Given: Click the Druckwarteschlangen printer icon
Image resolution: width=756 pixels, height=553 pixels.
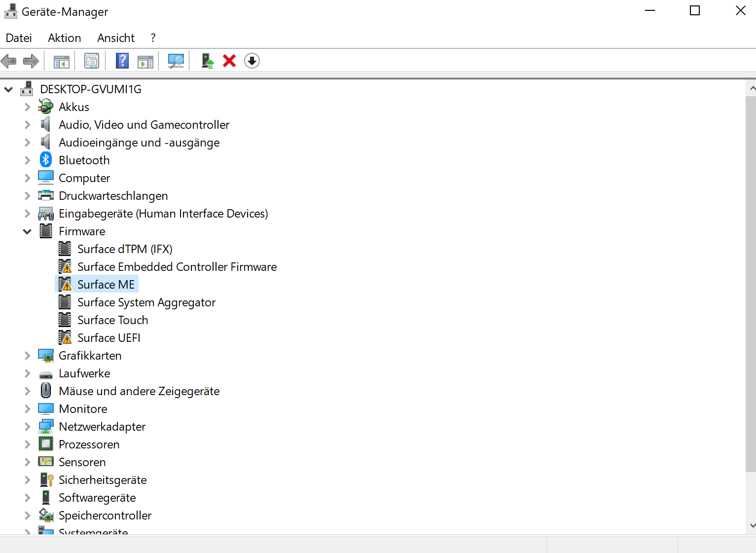Looking at the screenshot, I should click(x=46, y=195).
